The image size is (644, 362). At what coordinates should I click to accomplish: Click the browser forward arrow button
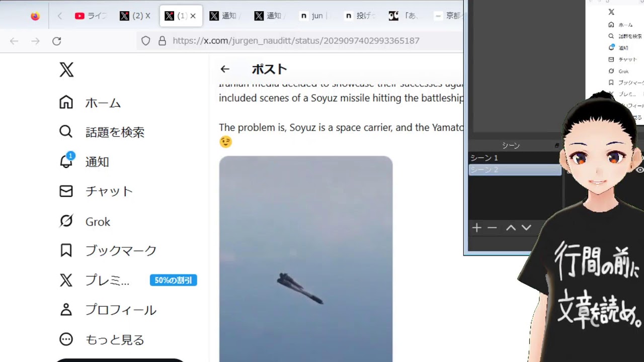point(35,41)
